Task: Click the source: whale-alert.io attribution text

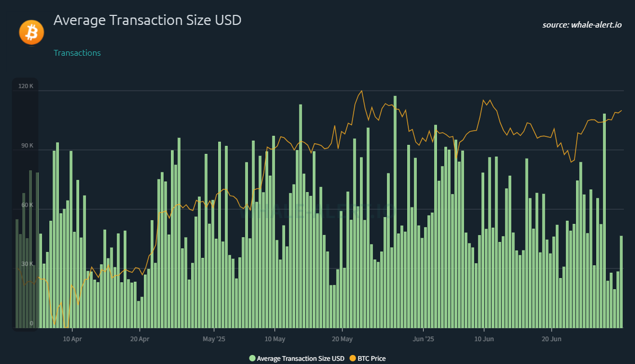Action: [x=581, y=25]
